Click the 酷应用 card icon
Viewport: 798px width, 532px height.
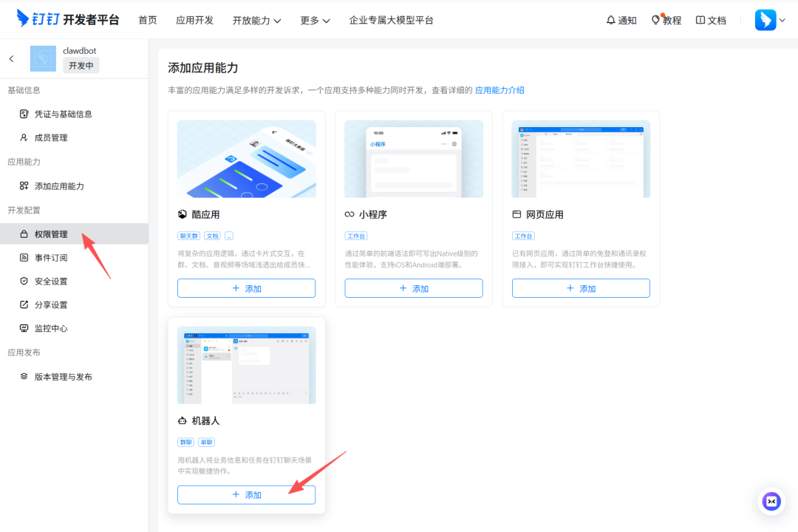coord(183,214)
